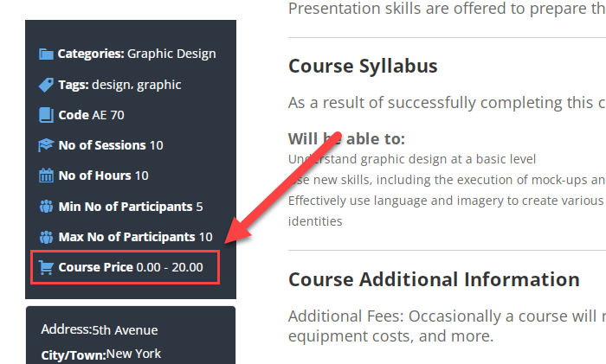The image size is (606, 364).
Task: Click the Course Price 0.00 - 20.00 text
Action: (x=131, y=267)
